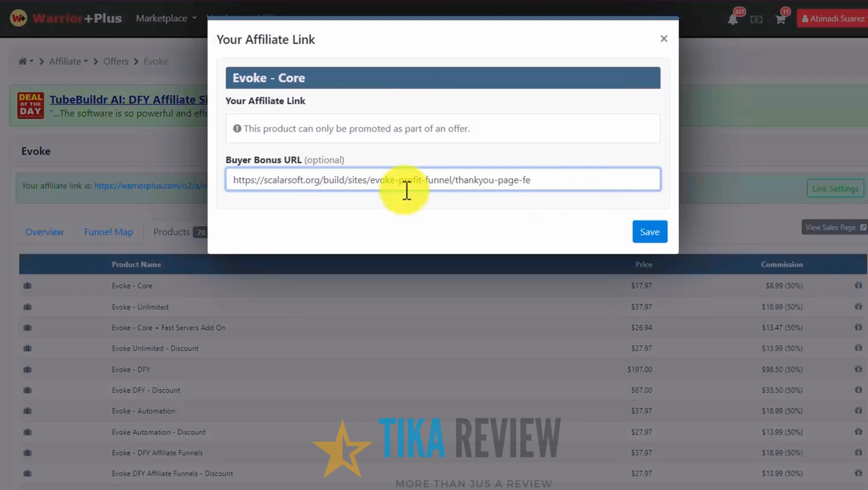Click the home icon in the breadcrumb
The height and width of the screenshot is (490, 868).
click(23, 61)
